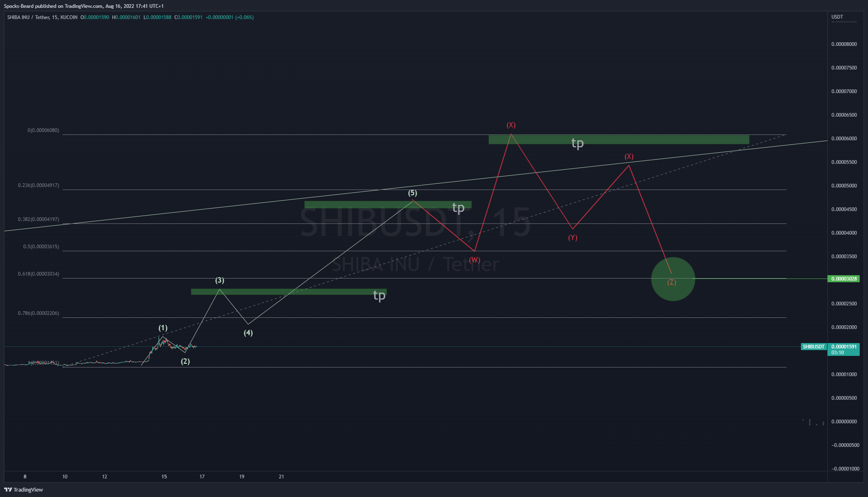Click the tp label in top green zone

coord(577,143)
